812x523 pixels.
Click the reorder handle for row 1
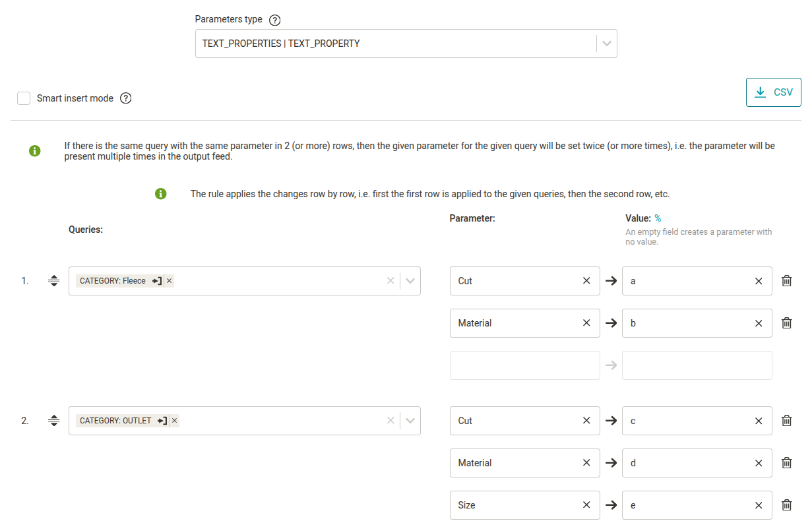point(54,281)
